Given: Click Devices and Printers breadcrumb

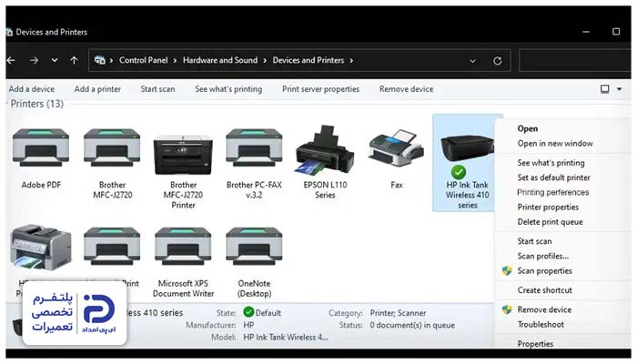Looking at the screenshot, I should (308, 60).
